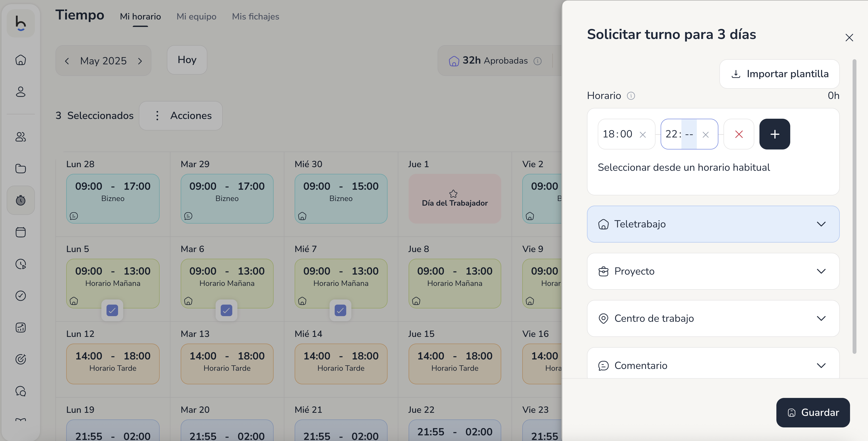Switch to the Mis fichajes tab
Viewport: 868px width, 441px height.
coord(255,16)
